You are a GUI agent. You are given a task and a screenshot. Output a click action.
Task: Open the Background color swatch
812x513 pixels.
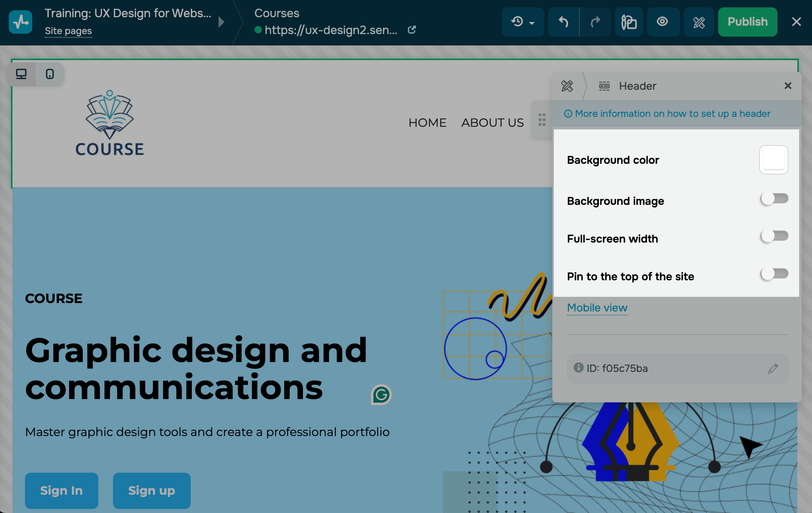773,160
